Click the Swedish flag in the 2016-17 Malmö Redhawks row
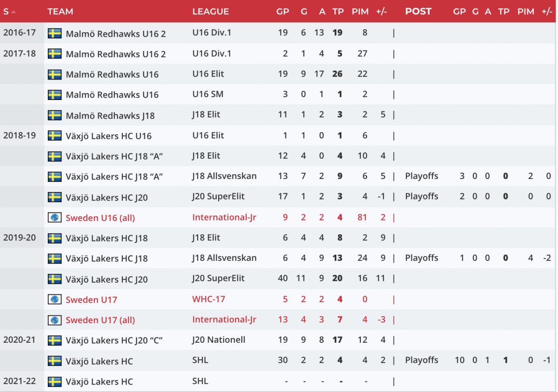This screenshot has width=558, height=392. tap(55, 33)
